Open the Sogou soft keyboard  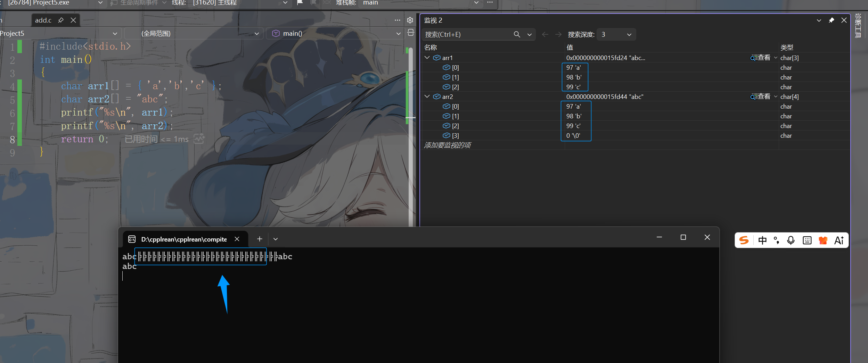click(x=807, y=240)
